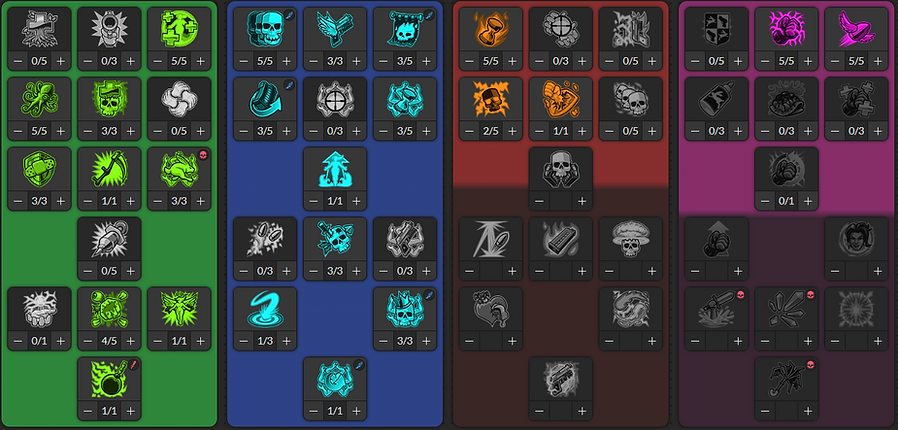
Task: Click the woman's face skill icon
Action: pos(856,239)
